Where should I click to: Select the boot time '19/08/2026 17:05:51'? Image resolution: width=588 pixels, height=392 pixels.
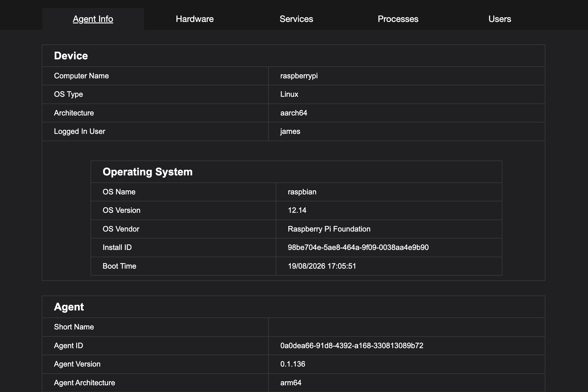coord(322,266)
